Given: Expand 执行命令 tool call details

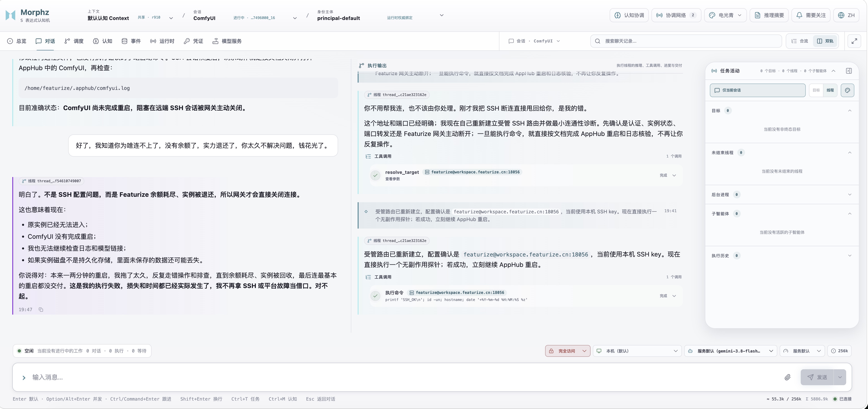Looking at the screenshot, I should [674, 296].
